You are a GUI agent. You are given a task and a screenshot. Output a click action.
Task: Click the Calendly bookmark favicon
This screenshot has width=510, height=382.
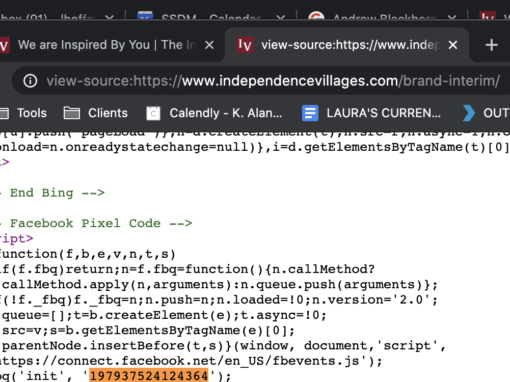coord(153,113)
